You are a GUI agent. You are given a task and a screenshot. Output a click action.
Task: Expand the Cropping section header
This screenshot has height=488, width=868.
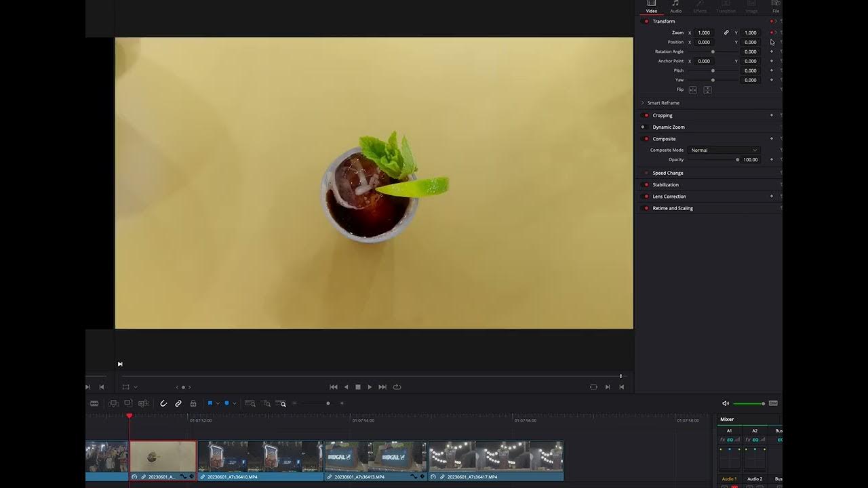tap(663, 115)
